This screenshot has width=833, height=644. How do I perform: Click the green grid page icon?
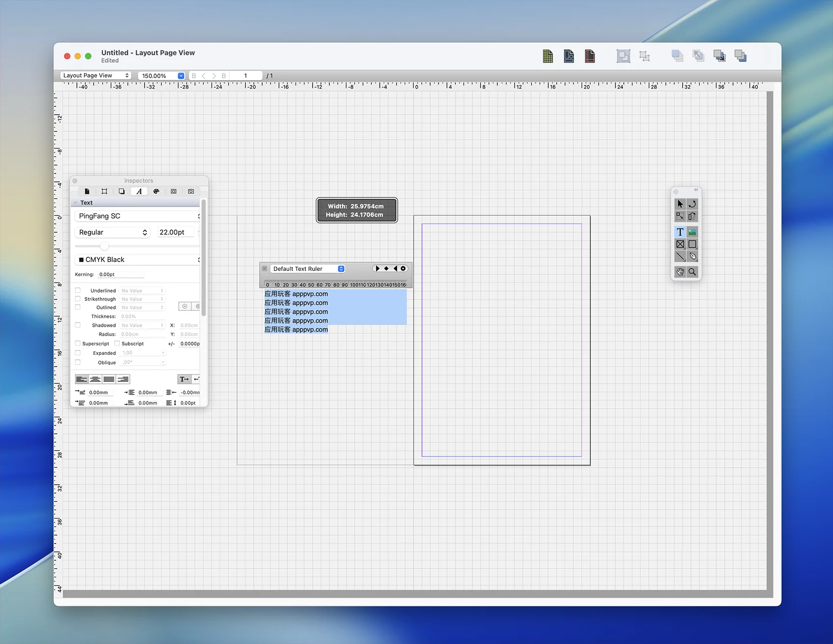click(548, 56)
